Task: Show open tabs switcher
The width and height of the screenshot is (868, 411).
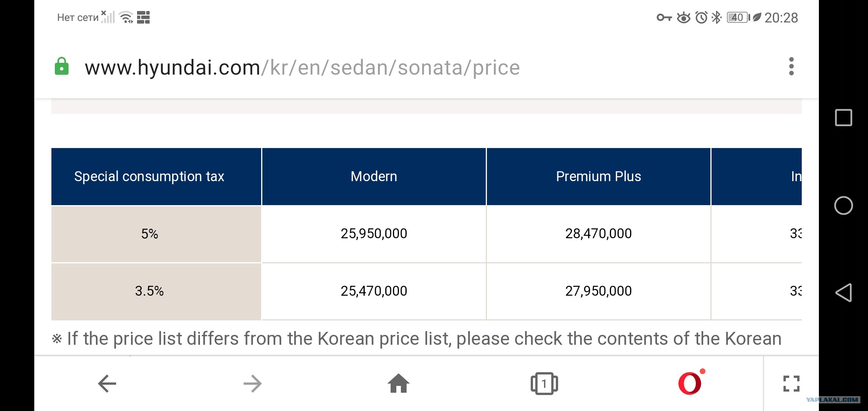Action: coord(544,383)
